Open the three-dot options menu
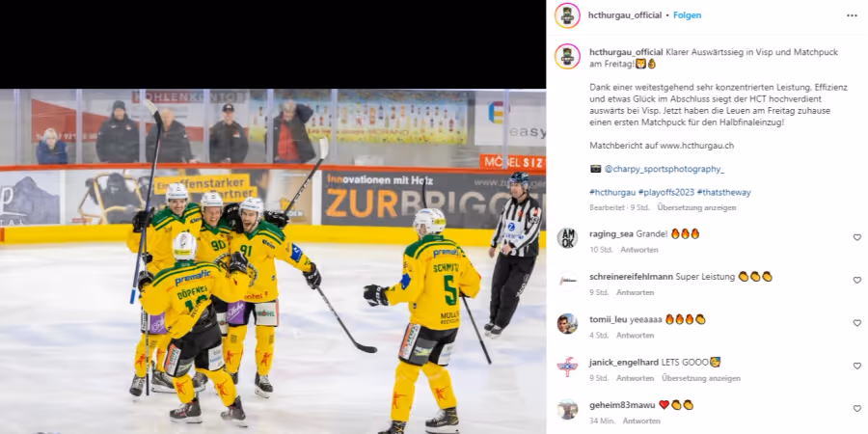This screenshot has width=868, height=434. [x=852, y=15]
